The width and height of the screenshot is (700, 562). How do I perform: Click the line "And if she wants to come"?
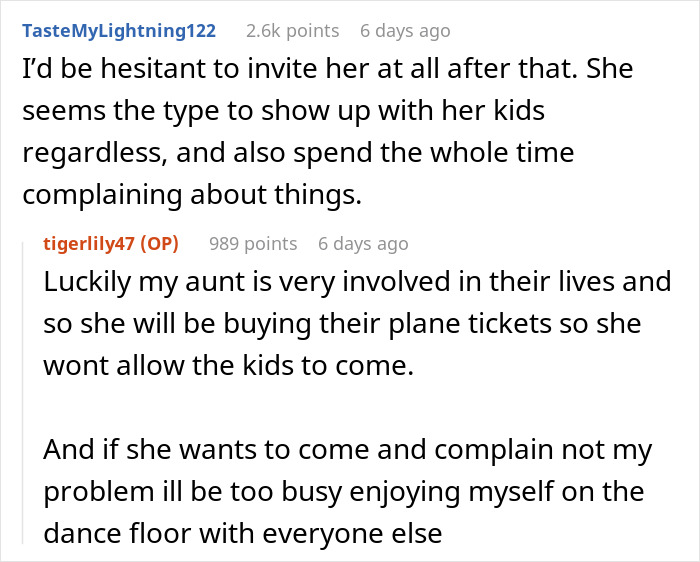pos(348,450)
